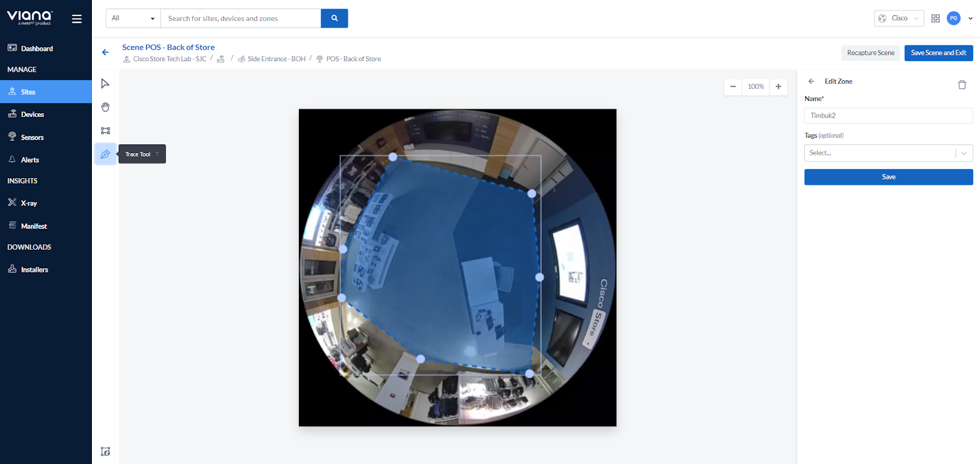Click the zone Name input field

click(888, 116)
